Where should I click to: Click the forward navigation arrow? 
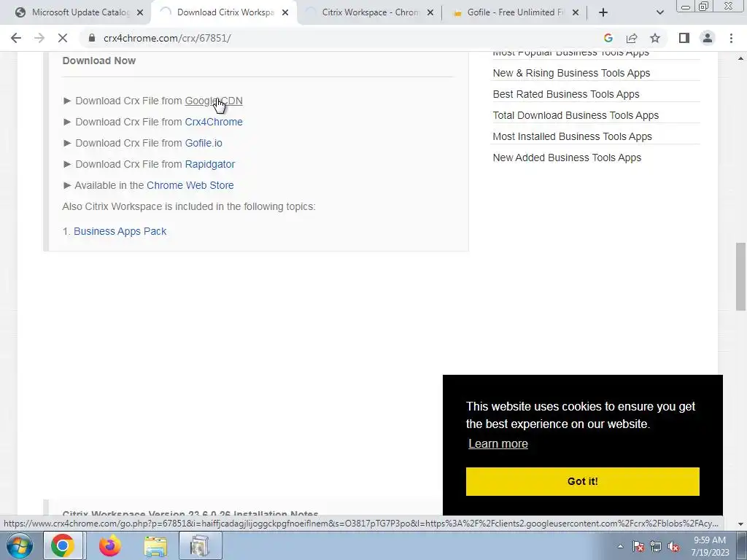coord(39,38)
